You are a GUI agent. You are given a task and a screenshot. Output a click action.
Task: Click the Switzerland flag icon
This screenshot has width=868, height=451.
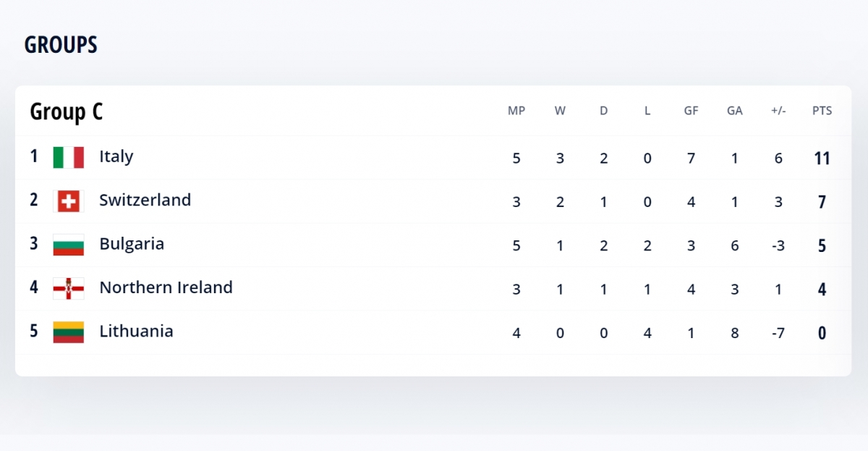click(x=69, y=201)
